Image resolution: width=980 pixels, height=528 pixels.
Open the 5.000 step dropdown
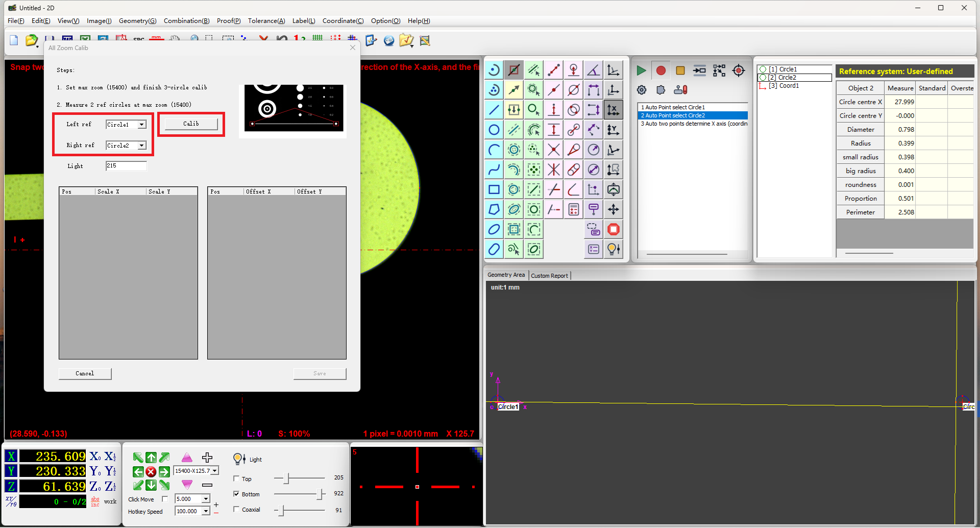coord(206,499)
